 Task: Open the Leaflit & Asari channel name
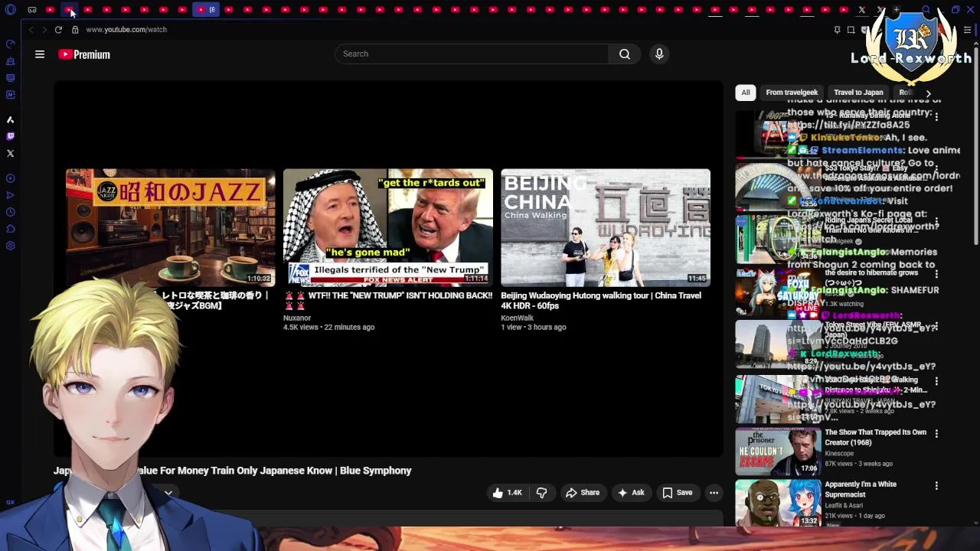(x=845, y=506)
